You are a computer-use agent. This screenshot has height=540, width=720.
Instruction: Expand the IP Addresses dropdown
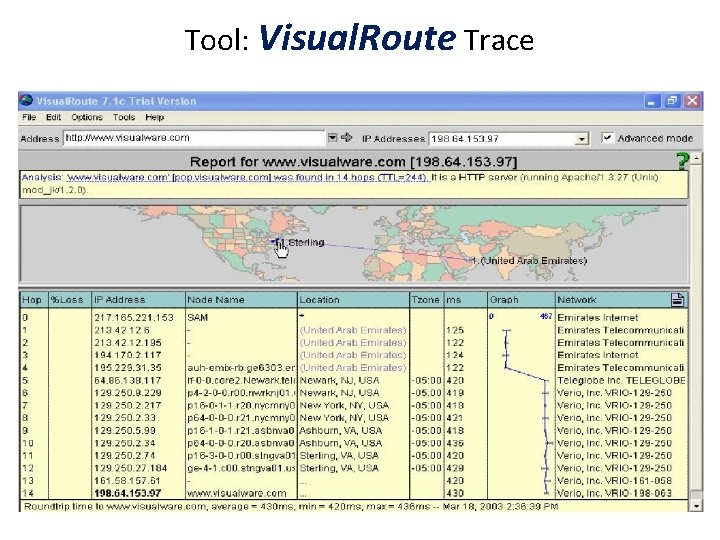tap(582, 139)
